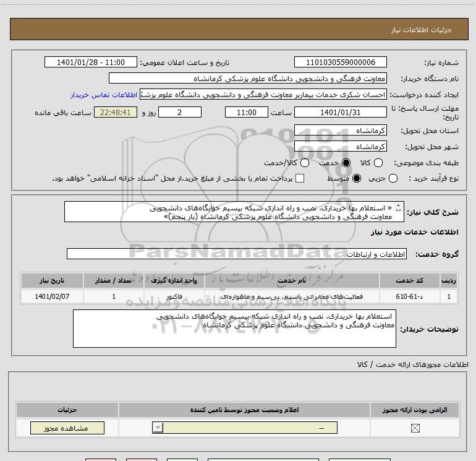Click service name cell فعالیت‌های مخابراتی
This screenshot has width=476, height=461.
(x=292, y=296)
